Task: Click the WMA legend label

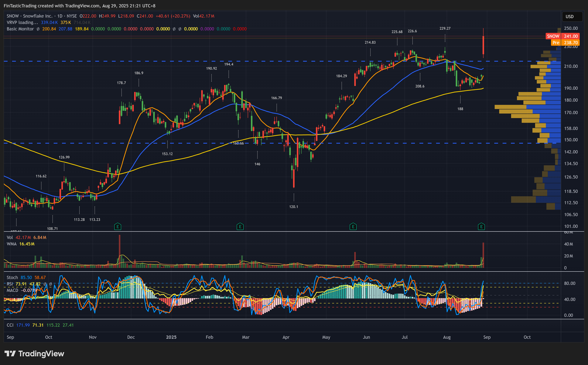Action: pyautogui.click(x=12, y=244)
